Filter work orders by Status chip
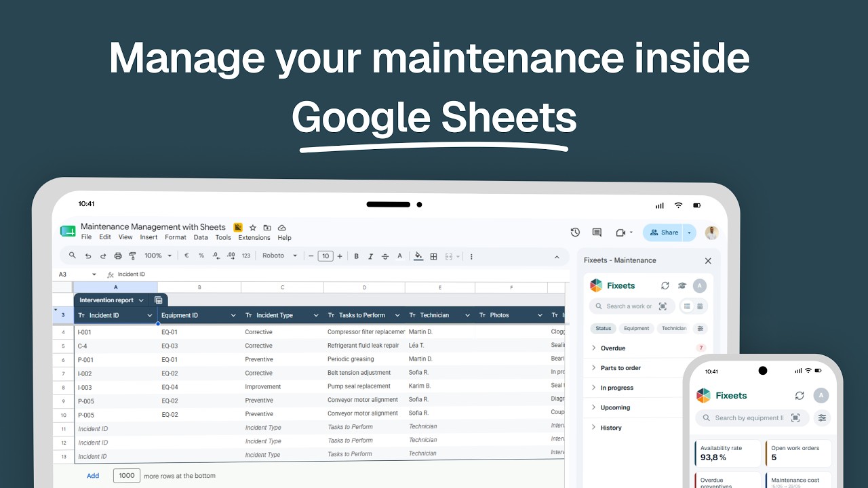This screenshot has height=488, width=868. [x=603, y=328]
